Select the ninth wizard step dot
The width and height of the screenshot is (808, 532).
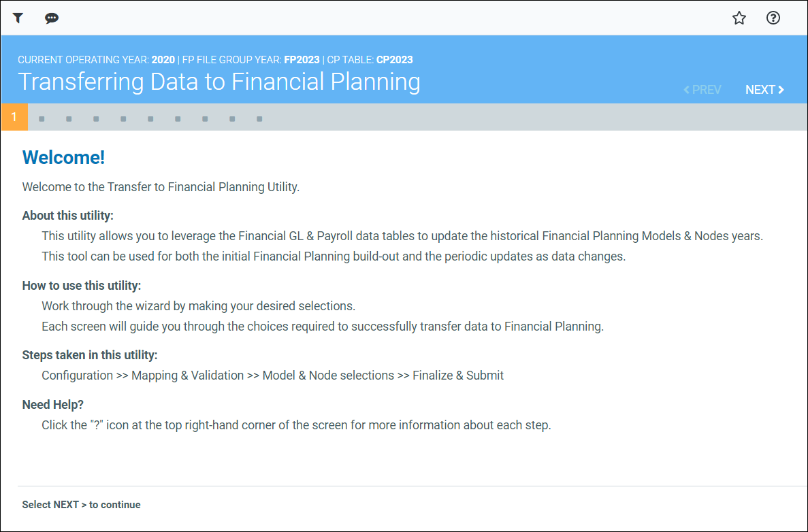[232, 119]
